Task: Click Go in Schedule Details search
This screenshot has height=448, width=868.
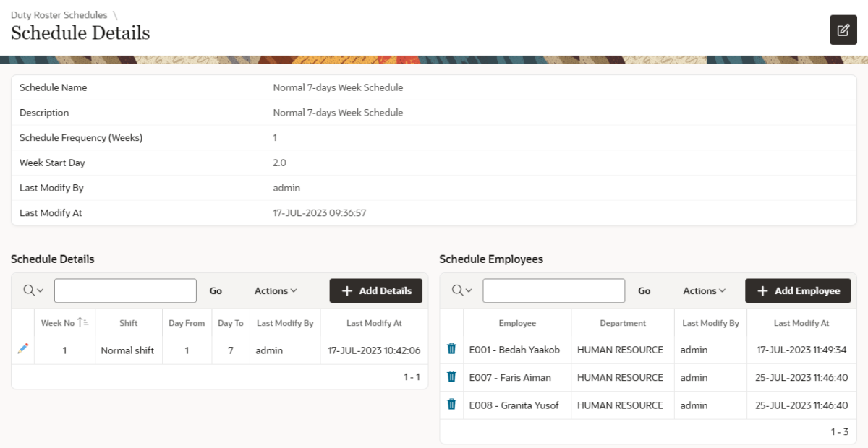Action: click(216, 290)
